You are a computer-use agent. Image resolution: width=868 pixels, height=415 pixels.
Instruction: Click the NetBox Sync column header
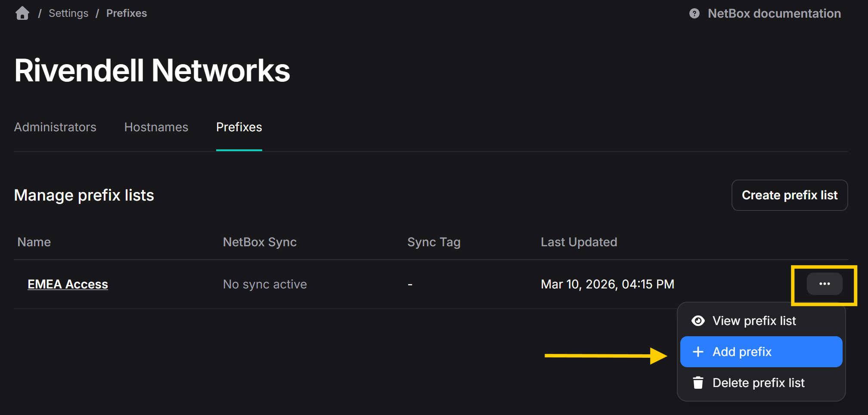pyautogui.click(x=260, y=242)
